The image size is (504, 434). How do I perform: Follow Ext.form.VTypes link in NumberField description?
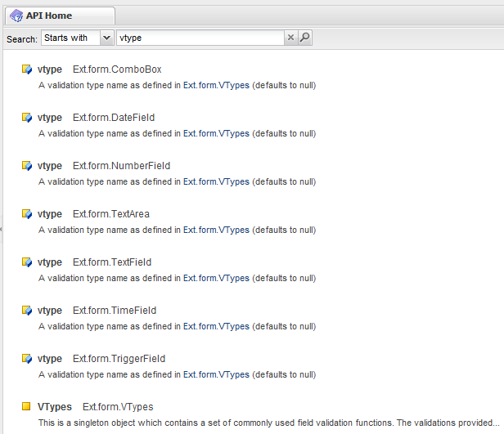216,181
